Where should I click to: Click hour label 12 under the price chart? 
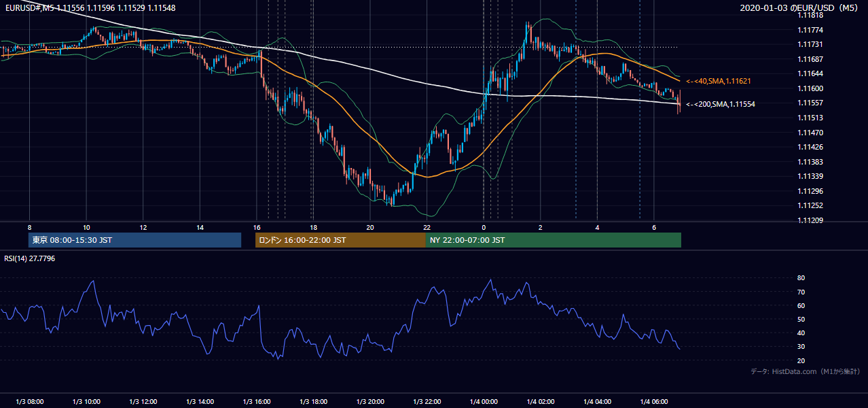(143, 227)
